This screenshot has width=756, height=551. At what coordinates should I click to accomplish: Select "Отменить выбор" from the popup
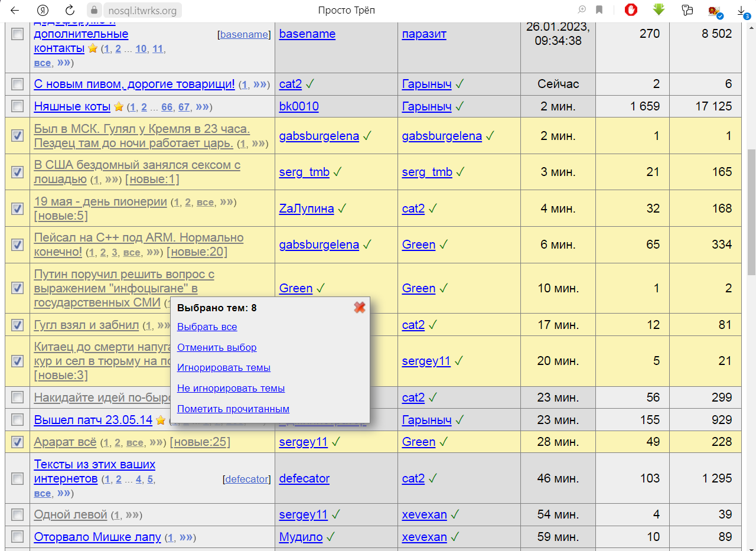click(x=217, y=347)
